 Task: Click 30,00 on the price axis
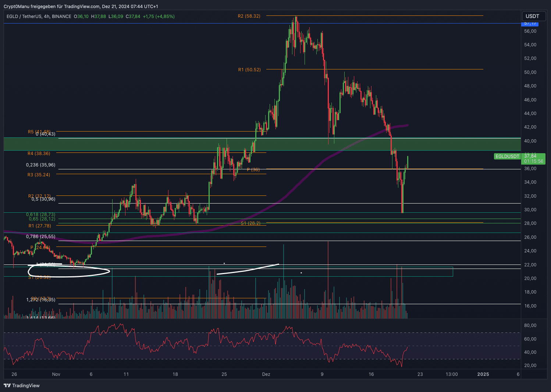coord(530,210)
